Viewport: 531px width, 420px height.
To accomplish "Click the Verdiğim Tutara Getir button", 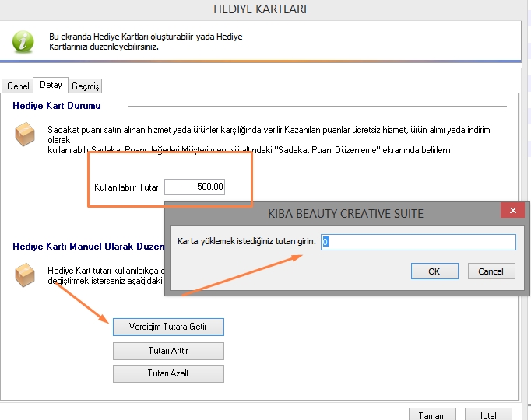I will click(x=168, y=327).
